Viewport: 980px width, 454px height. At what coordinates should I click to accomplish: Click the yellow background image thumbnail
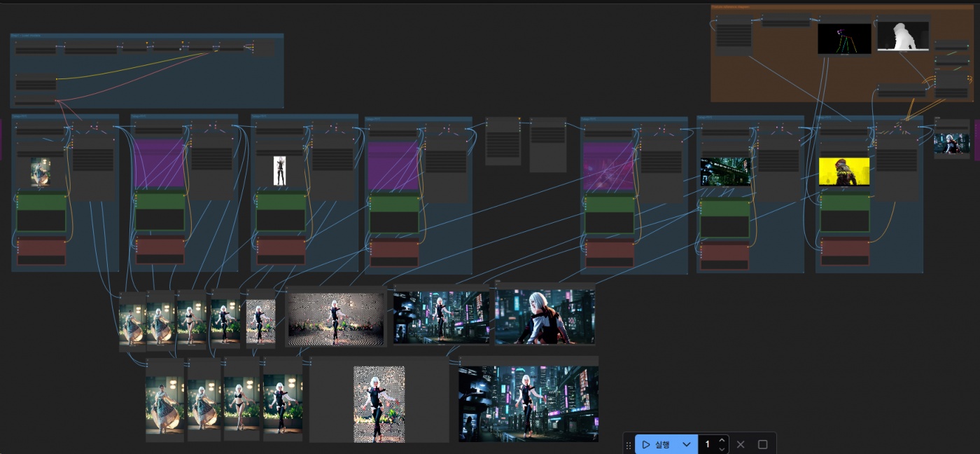[x=844, y=172]
